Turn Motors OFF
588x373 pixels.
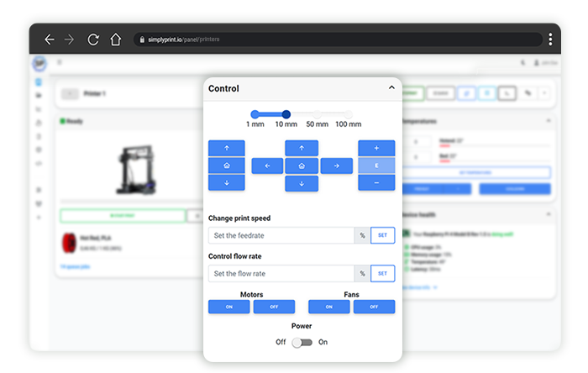(x=274, y=307)
